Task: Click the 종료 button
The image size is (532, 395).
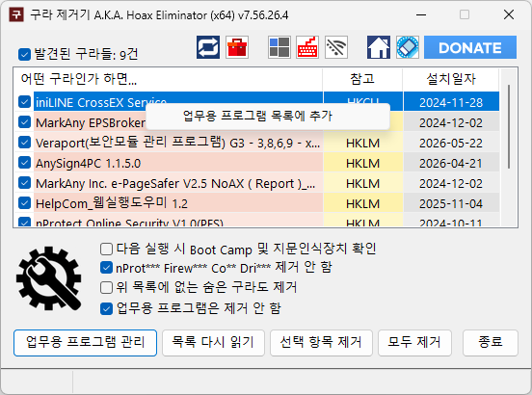Action: point(491,342)
